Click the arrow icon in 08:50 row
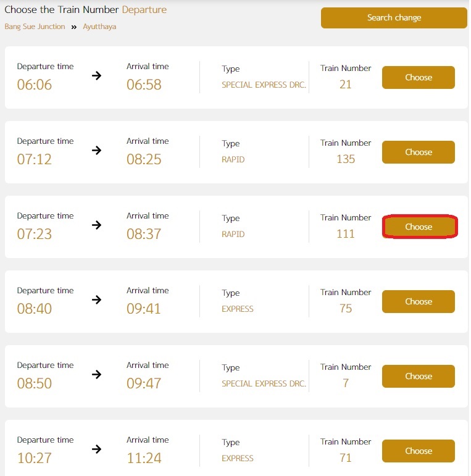Image resolution: width=471 pixels, height=476 pixels. coord(96,374)
